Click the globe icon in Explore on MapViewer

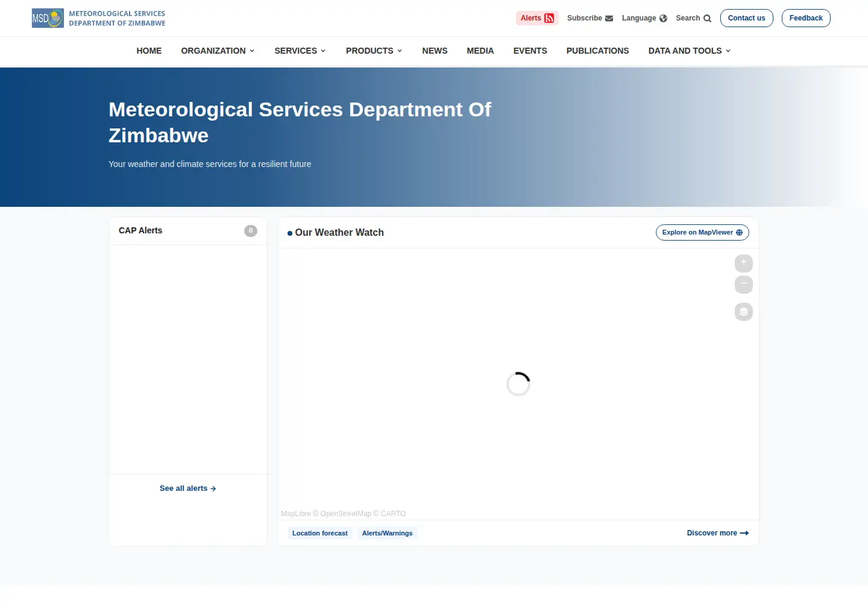pyautogui.click(x=739, y=233)
